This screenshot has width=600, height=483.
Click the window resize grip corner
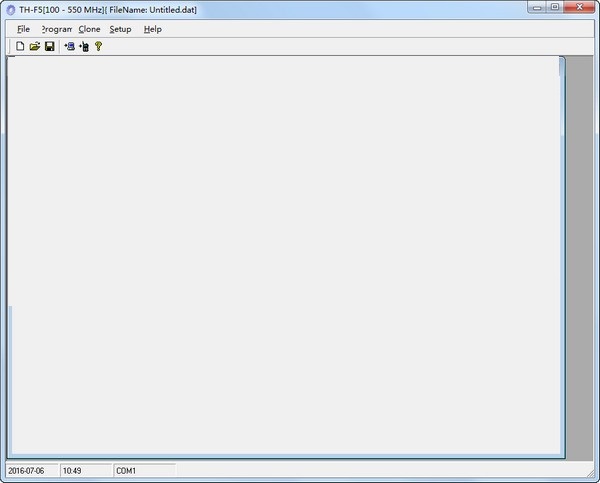click(x=591, y=474)
